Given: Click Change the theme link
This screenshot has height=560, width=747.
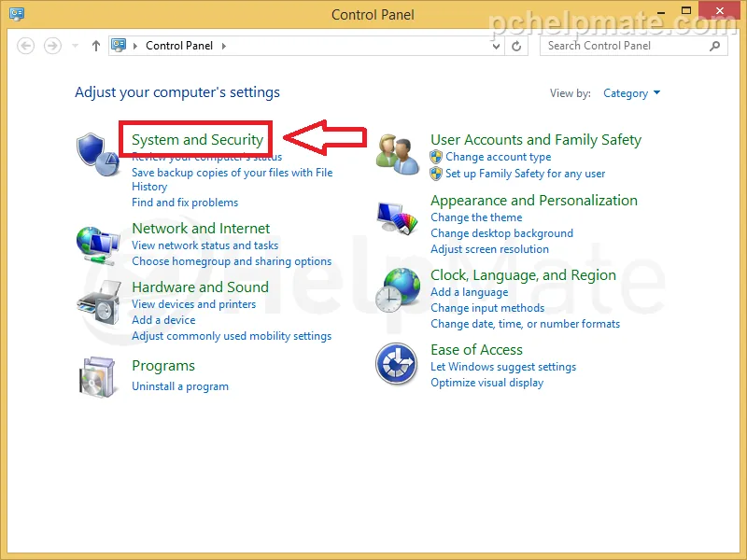Looking at the screenshot, I should 476,217.
